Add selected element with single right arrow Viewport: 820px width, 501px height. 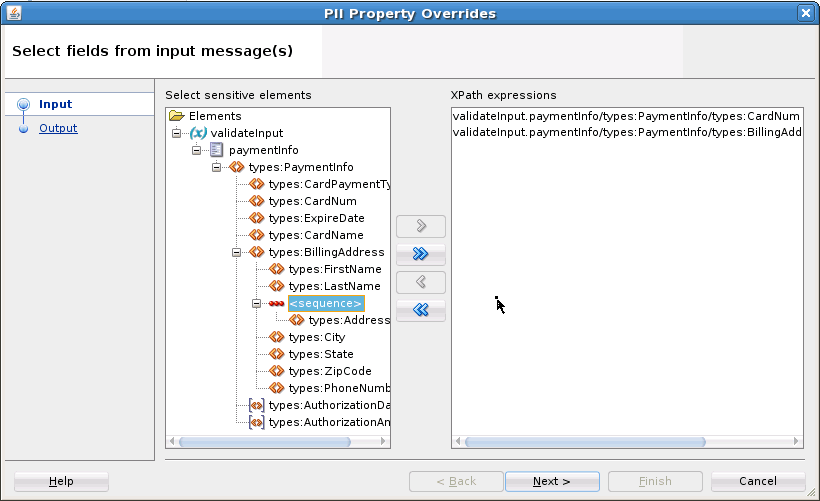click(x=421, y=226)
